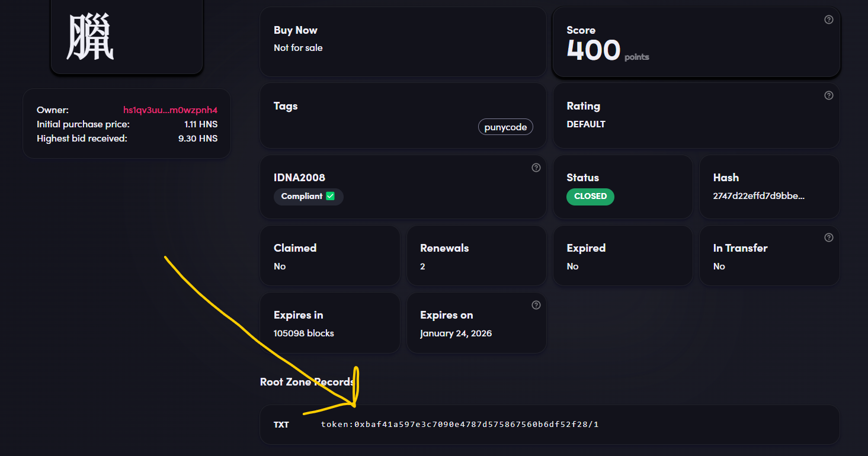Show help for In Transfer
Screen dimensions: 868x456
tap(828, 237)
